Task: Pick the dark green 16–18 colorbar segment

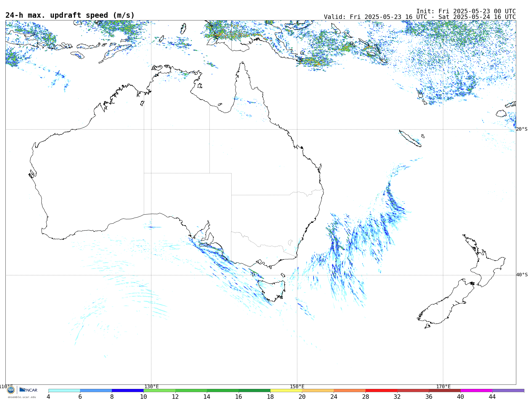Action: click(x=255, y=391)
